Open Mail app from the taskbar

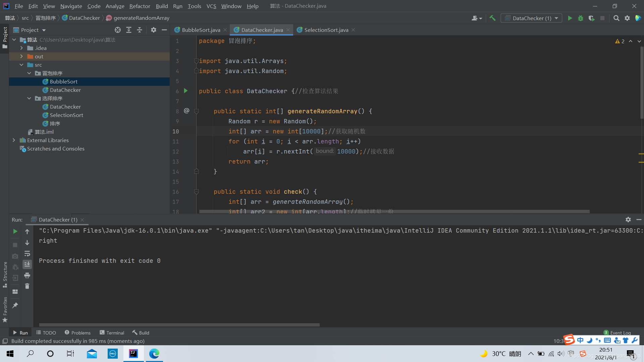pos(92,354)
